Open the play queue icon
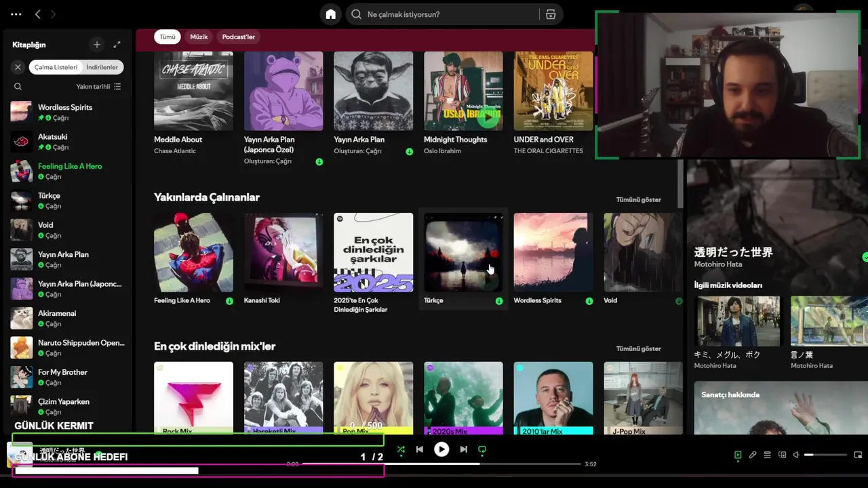Image resolution: width=868 pixels, height=488 pixels. (x=768, y=455)
